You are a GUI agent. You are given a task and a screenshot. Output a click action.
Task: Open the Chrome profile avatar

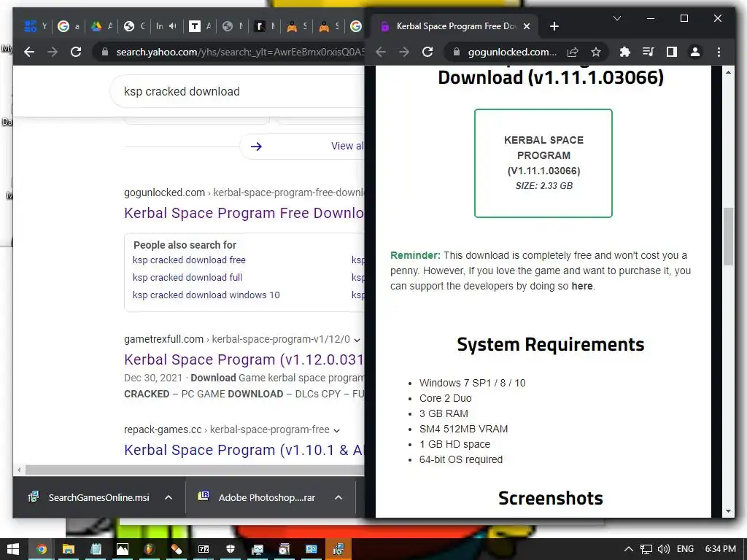pyautogui.click(x=695, y=52)
